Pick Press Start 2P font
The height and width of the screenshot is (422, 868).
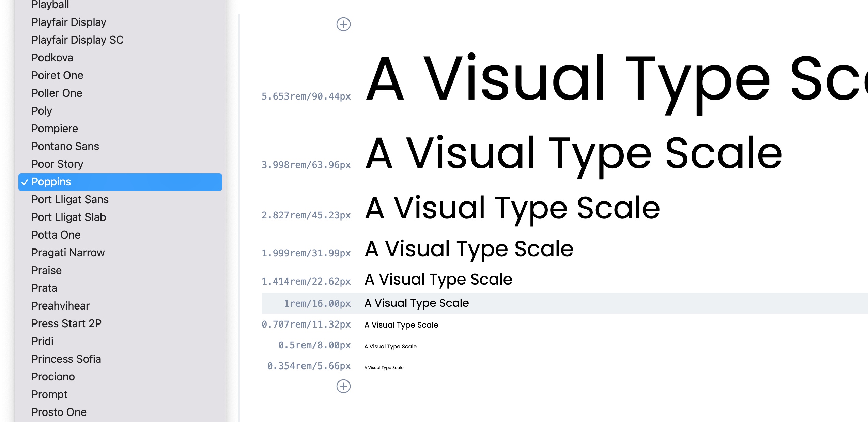[x=66, y=323]
